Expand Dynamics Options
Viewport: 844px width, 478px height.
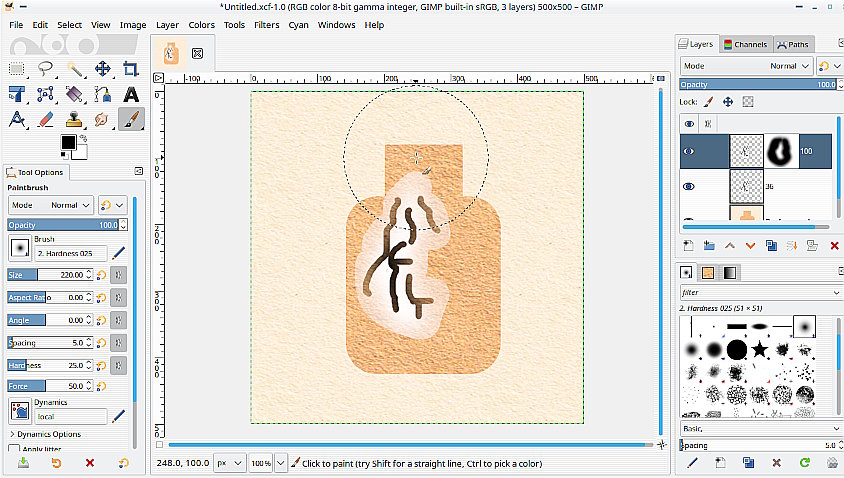coord(45,434)
